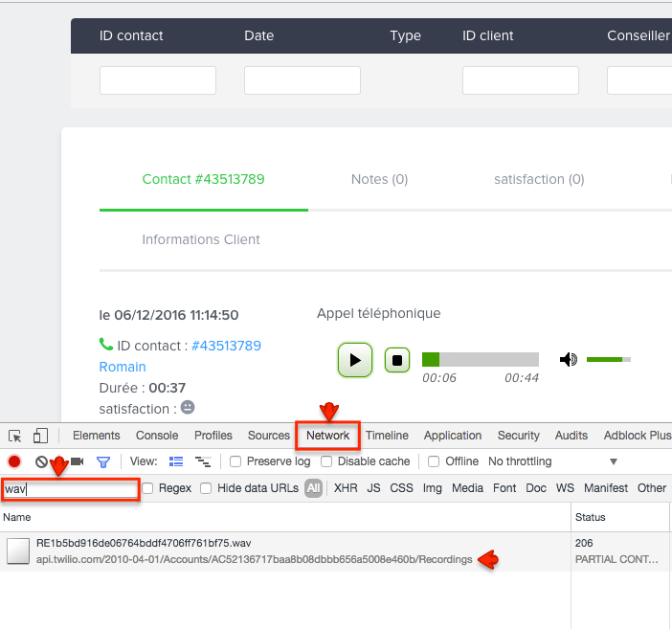This screenshot has height=629, width=672.
Task: Open the #43513789 contact ID link
Action: point(226,346)
